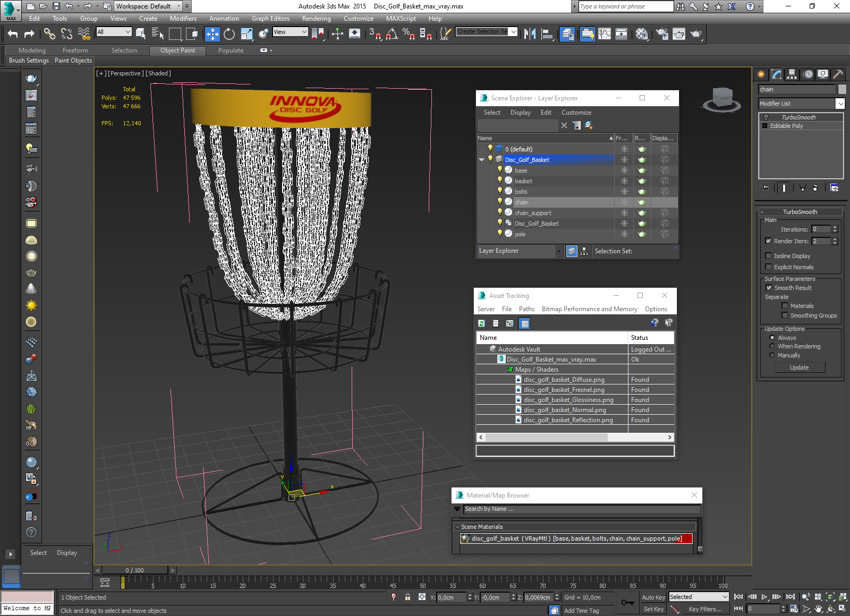
Task: Click the Redo arrow icon
Action: click(x=29, y=34)
